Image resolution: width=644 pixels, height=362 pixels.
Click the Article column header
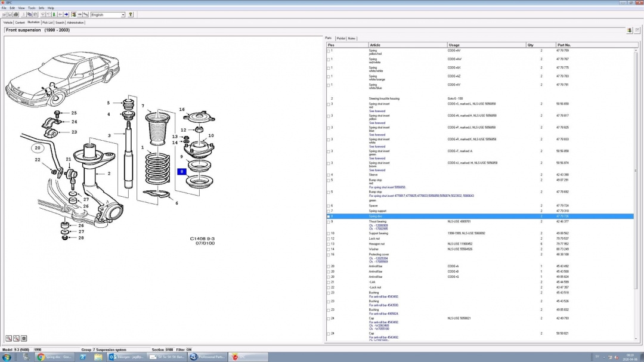pyautogui.click(x=375, y=45)
